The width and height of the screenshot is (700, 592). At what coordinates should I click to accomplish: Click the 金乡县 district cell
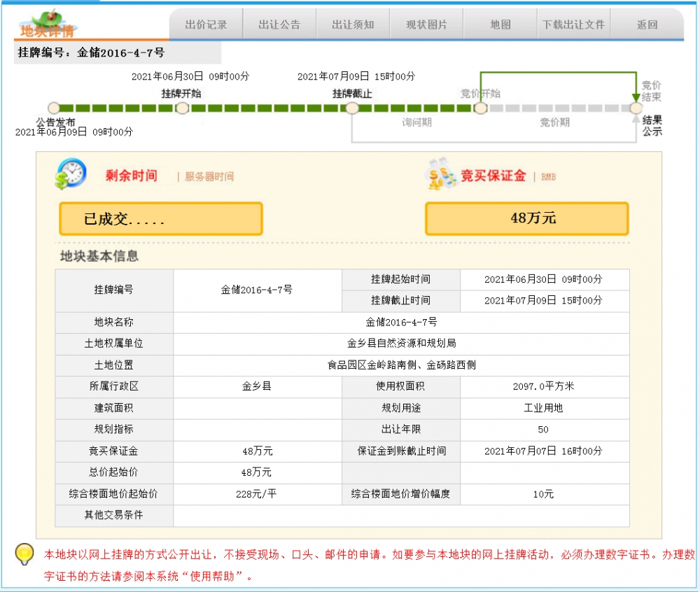point(258,386)
